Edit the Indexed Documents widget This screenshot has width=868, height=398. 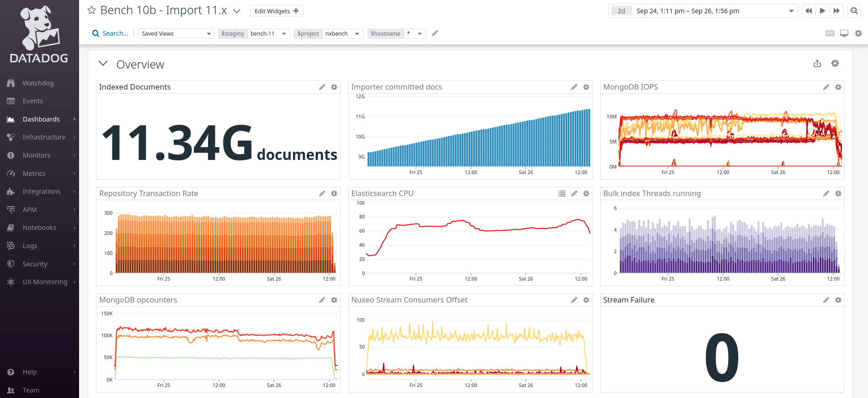pos(322,87)
